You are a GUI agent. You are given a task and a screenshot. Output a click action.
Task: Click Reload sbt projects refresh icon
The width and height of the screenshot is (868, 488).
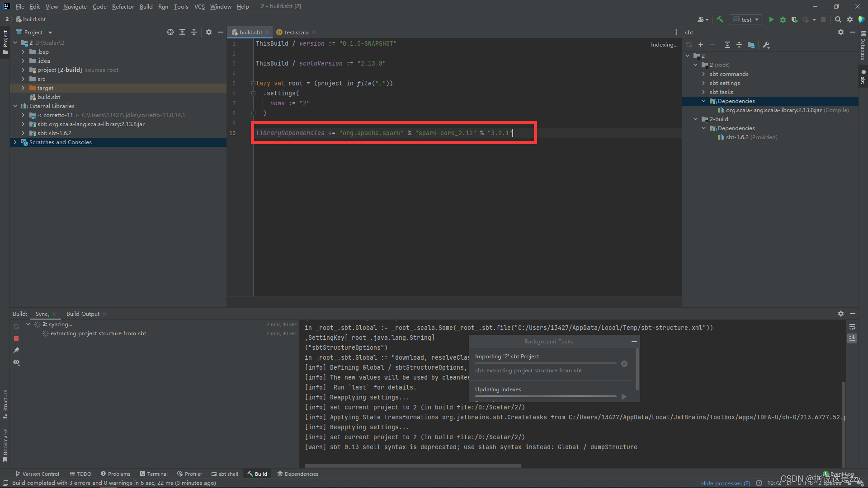tap(689, 45)
